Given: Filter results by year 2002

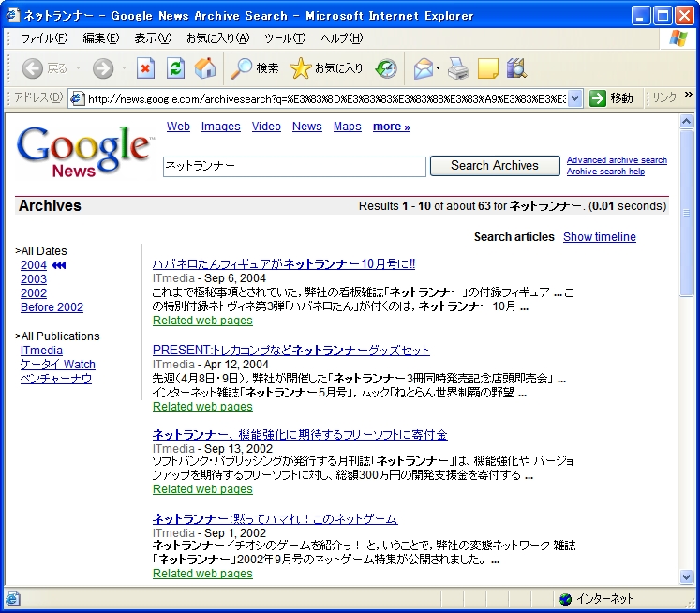Looking at the screenshot, I should [34, 293].
